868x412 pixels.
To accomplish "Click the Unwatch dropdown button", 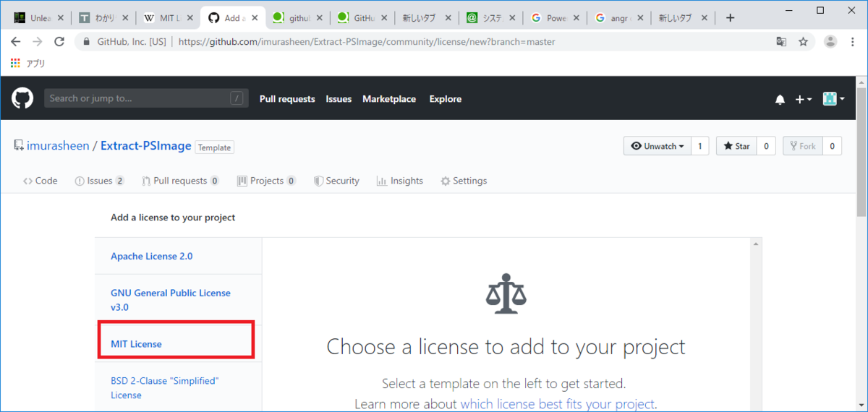I will [x=658, y=146].
